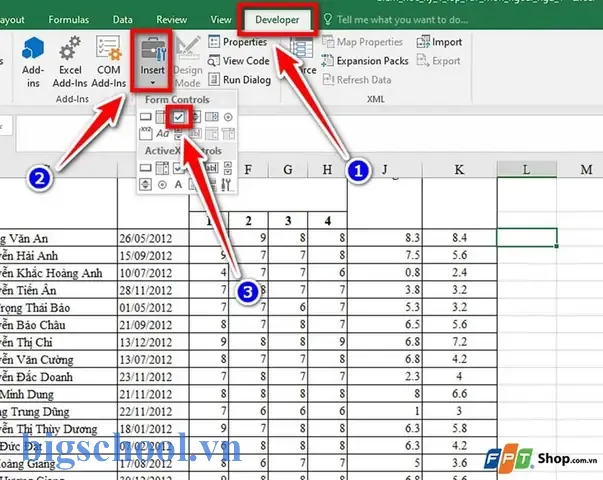Select column G header
The width and height of the screenshot is (603, 480).
(x=288, y=170)
